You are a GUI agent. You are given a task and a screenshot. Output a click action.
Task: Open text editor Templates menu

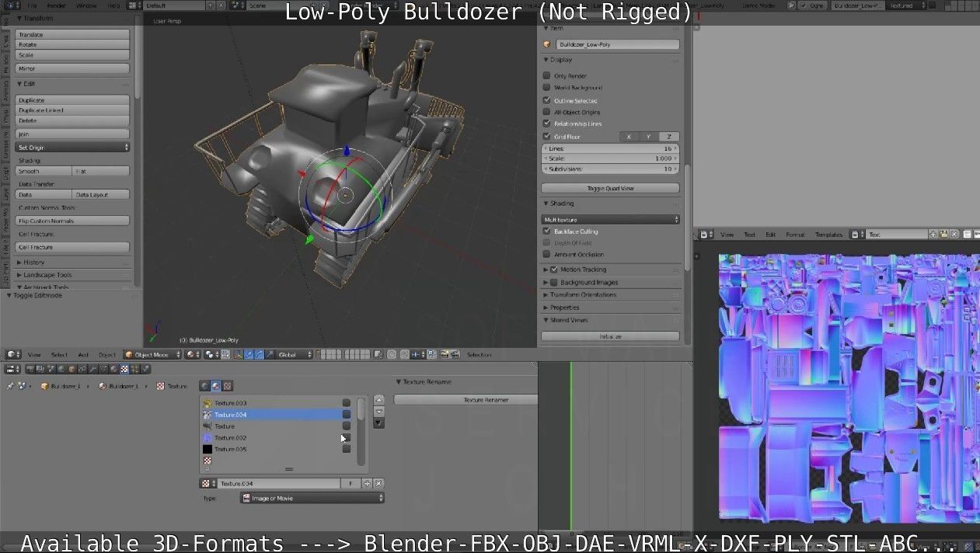(x=828, y=235)
